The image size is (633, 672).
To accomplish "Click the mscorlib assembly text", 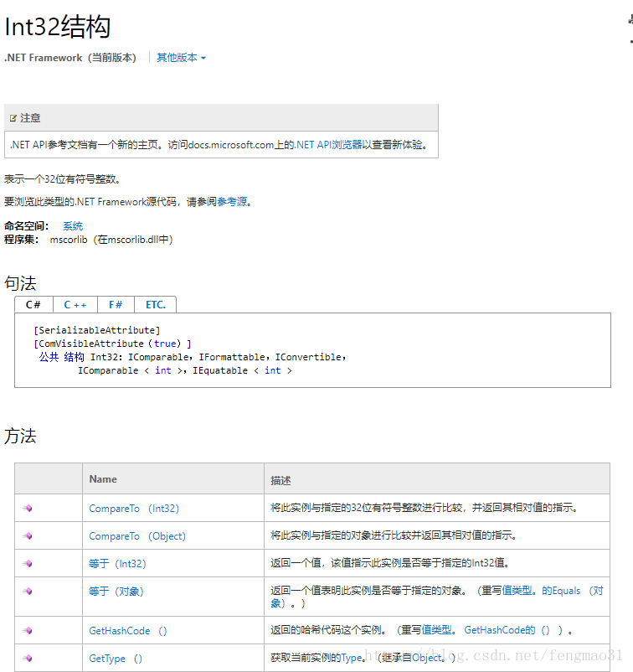I will (111, 239).
